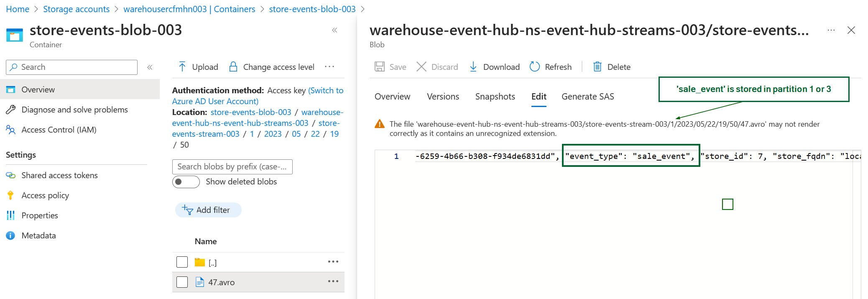868x299 pixels.
Task: Open the 19 folder breadcrumb
Action: (334, 134)
